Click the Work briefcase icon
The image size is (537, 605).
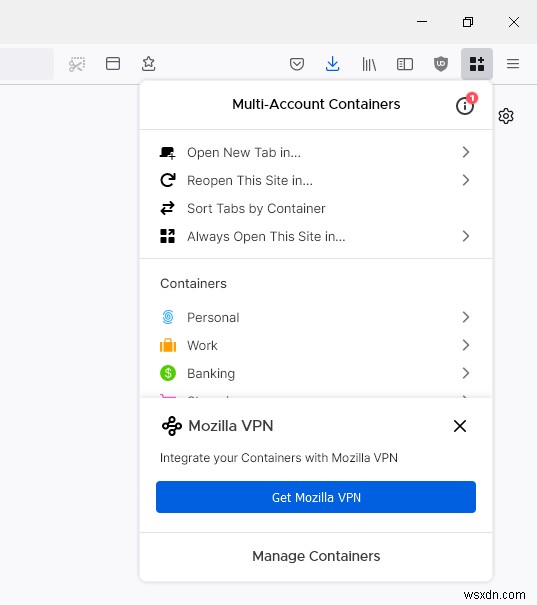click(168, 345)
